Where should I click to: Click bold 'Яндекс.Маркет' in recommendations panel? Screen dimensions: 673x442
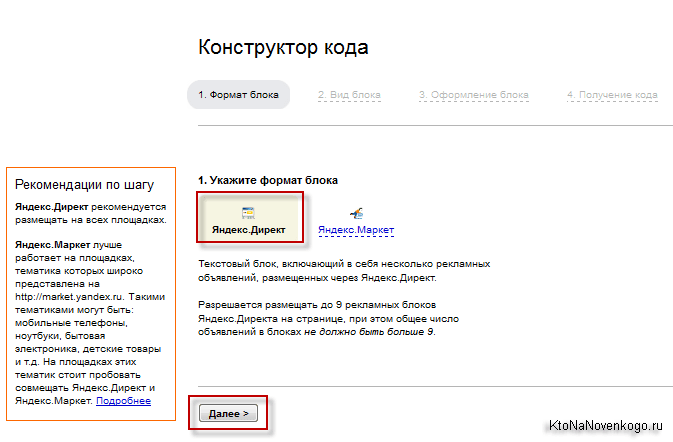click(x=53, y=245)
